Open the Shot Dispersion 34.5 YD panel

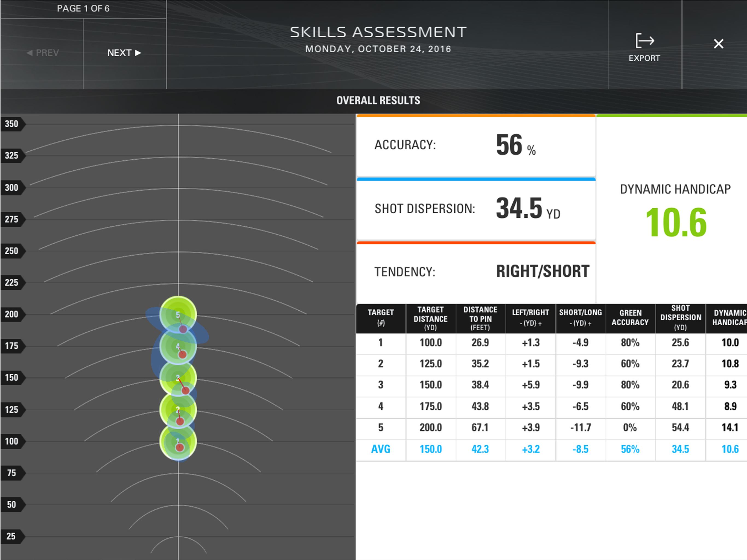pyautogui.click(x=475, y=208)
